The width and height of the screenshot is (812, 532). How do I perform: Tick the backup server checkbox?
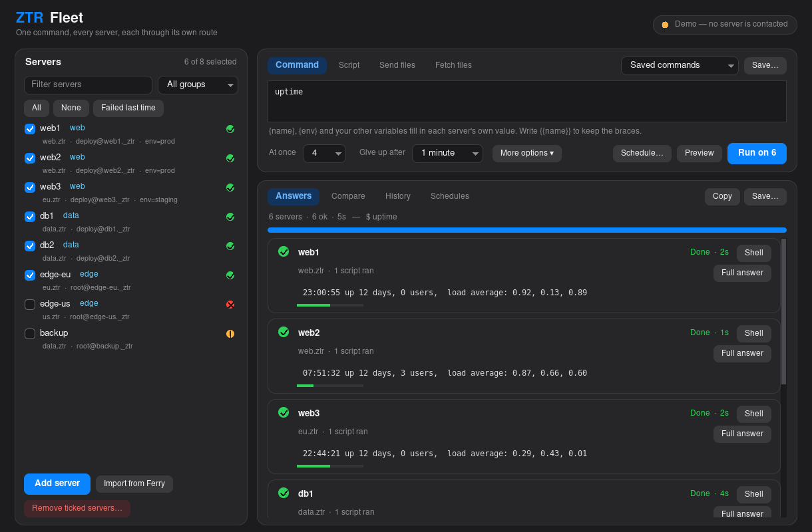tap(30, 334)
